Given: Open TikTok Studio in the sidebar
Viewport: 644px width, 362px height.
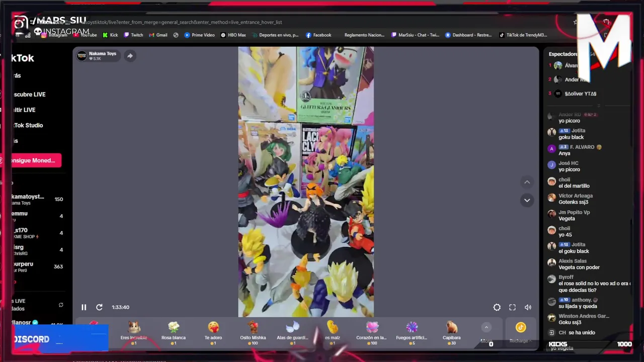Looking at the screenshot, I should coord(28,125).
